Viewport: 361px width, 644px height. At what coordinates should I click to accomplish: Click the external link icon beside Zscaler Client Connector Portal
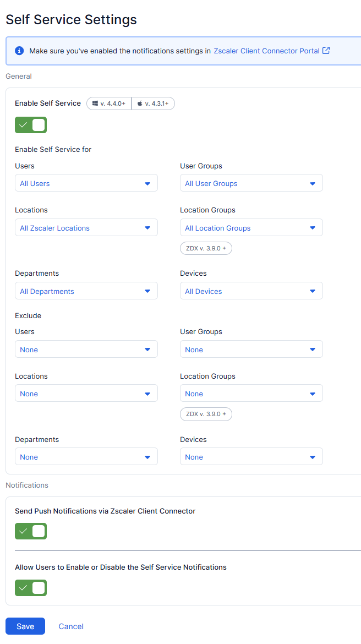coord(326,51)
